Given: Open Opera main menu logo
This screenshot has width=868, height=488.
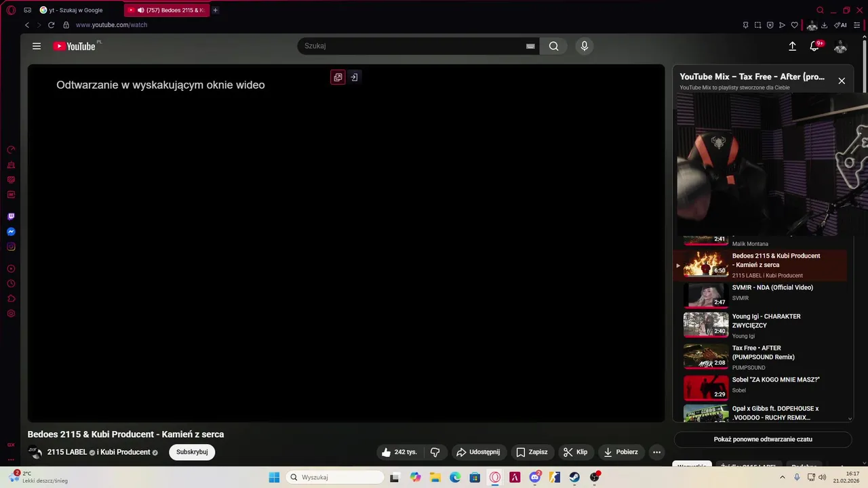Looking at the screenshot, I should point(12,10).
